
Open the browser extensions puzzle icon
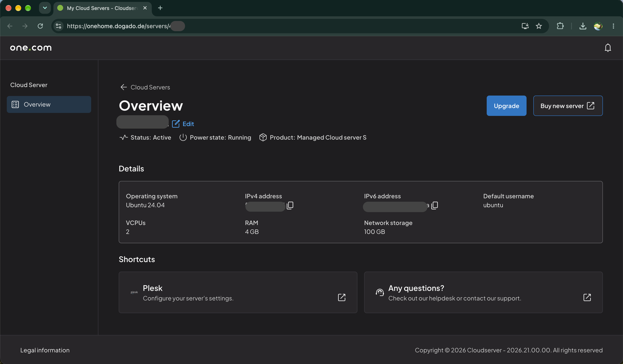560,26
